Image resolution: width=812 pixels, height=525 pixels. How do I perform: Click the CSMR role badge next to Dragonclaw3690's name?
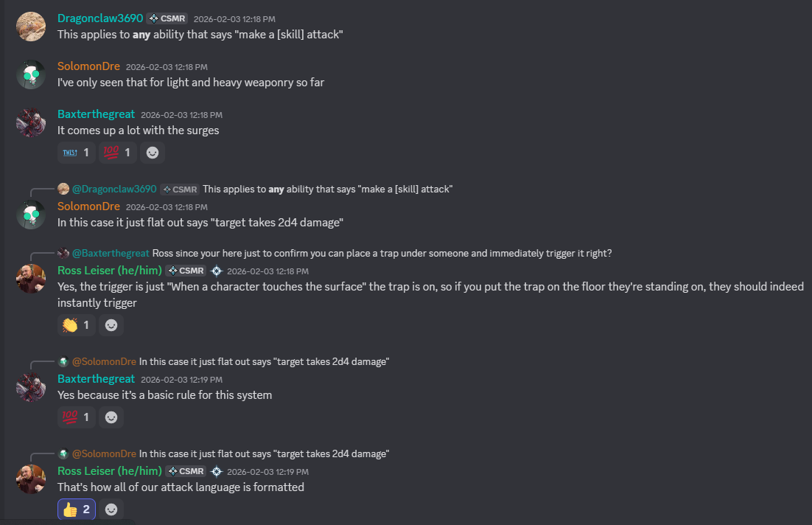(168, 18)
